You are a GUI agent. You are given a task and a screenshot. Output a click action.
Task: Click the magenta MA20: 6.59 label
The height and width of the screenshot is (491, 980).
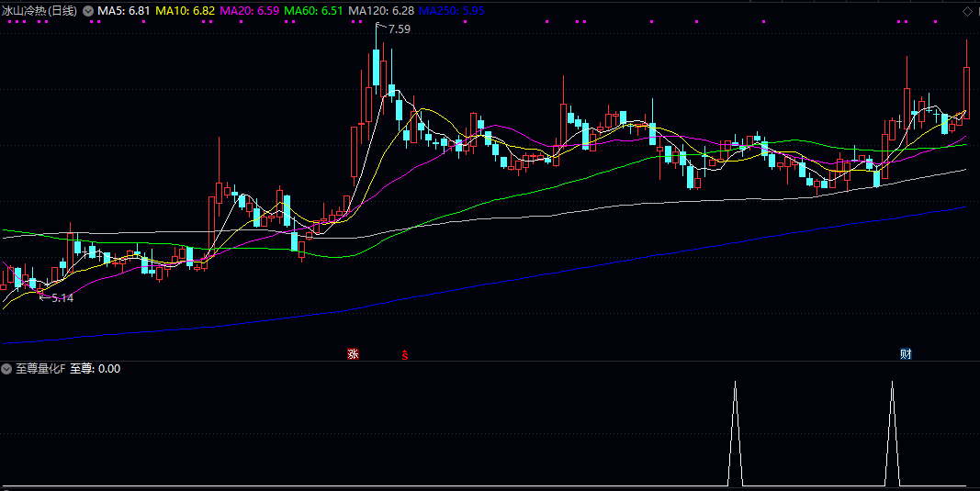click(x=250, y=11)
